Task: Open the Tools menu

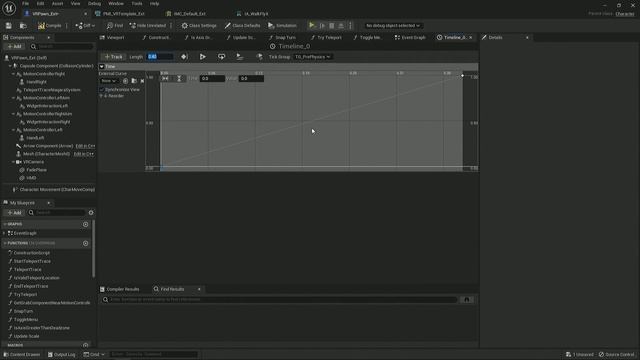Action: [137, 4]
